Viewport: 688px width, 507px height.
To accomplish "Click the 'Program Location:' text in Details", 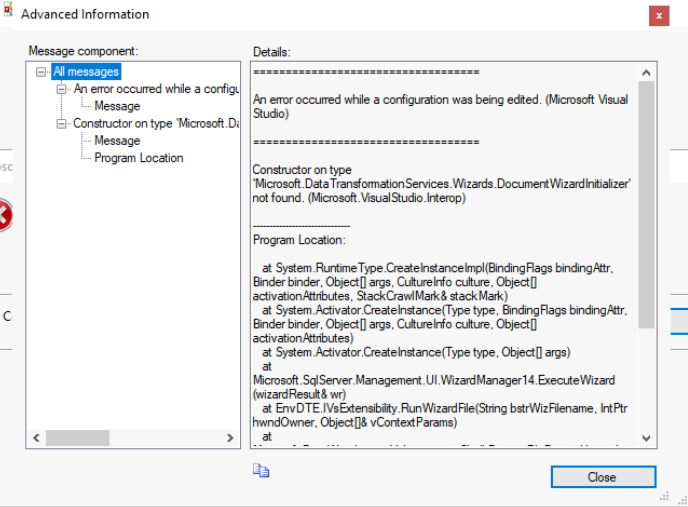I will point(299,240).
